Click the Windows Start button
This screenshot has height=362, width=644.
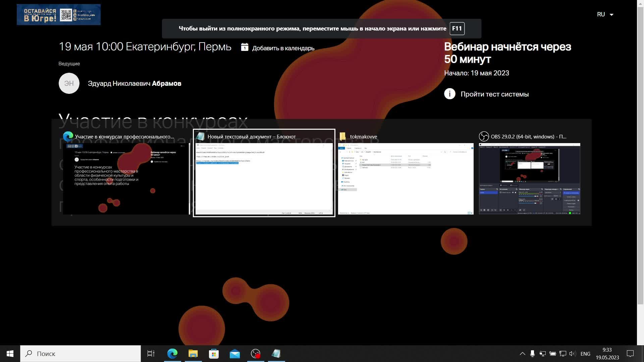point(10,354)
